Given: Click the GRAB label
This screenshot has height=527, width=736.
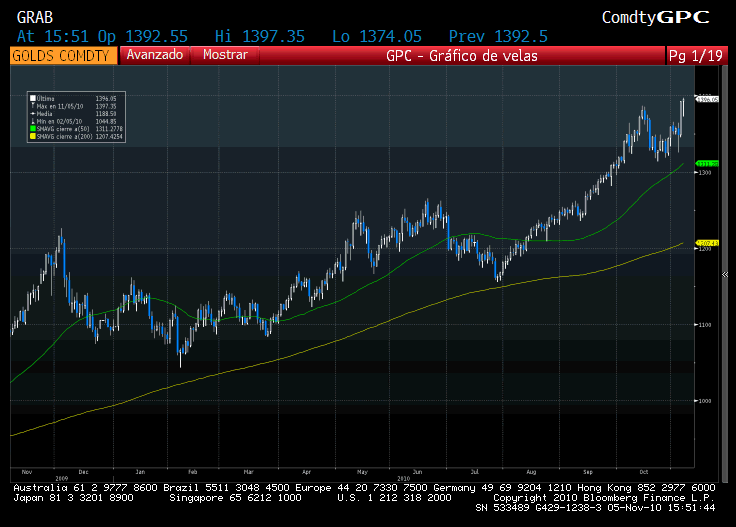Looking at the screenshot, I should tap(35, 17).
